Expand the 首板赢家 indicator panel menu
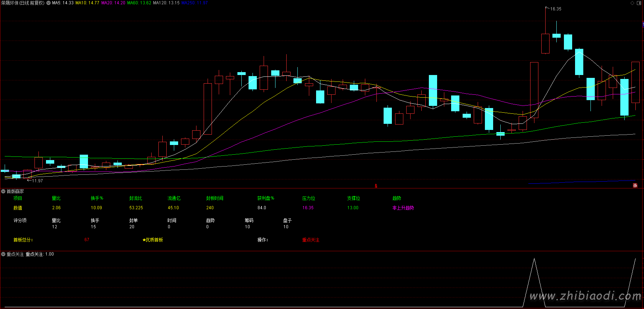644x309 pixels. pyautogui.click(x=3, y=191)
